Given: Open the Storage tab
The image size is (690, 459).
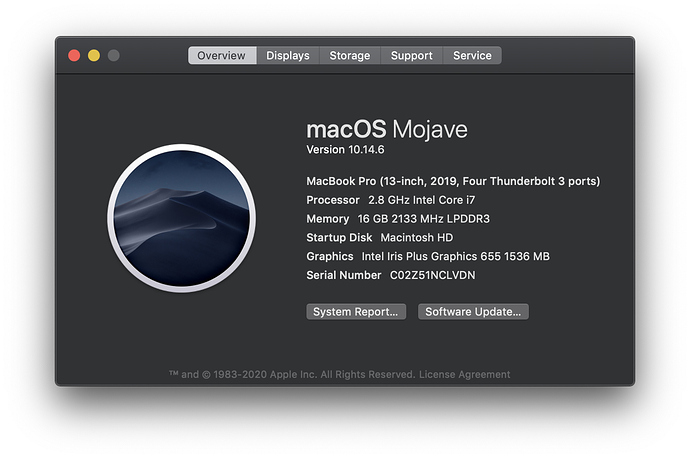Looking at the screenshot, I should [x=350, y=55].
